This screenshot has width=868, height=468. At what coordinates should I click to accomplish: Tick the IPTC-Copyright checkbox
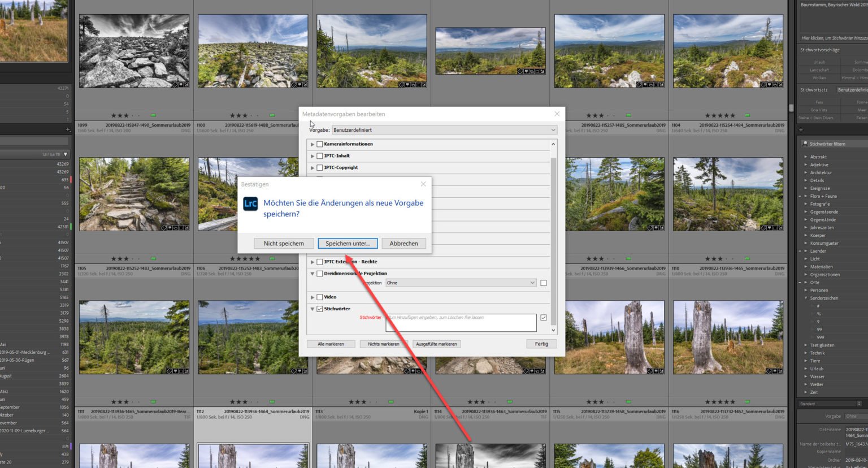click(x=320, y=168)
